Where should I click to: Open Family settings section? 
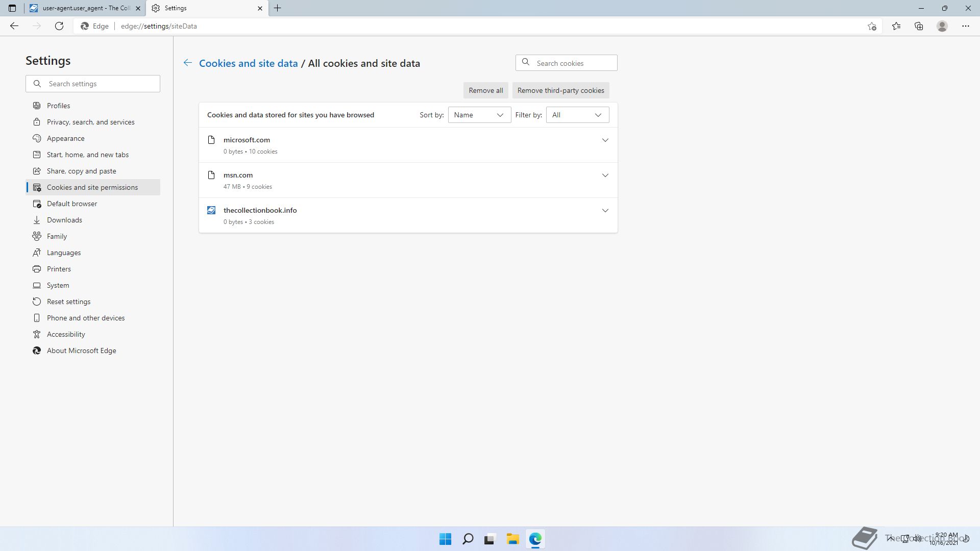coord(93,236)
